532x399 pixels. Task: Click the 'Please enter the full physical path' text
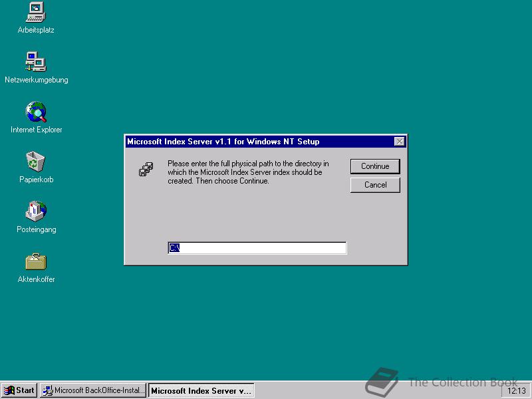(248, 172)
